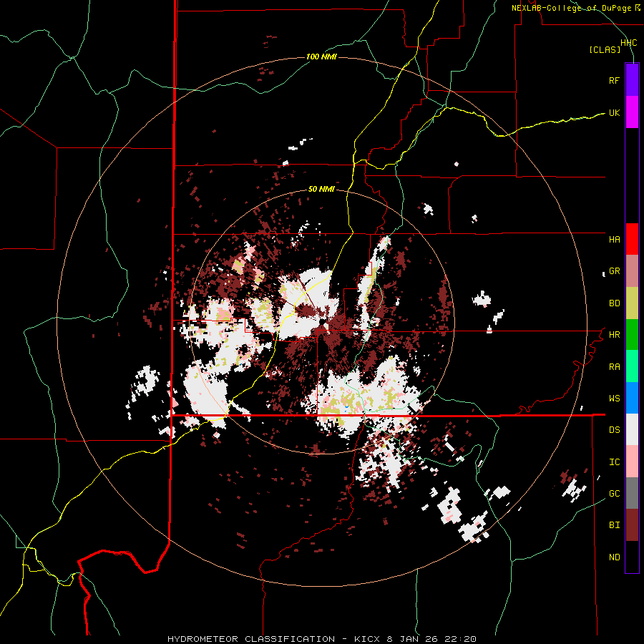Click the WS legend label
This screenshot has width=644, height=644.
(614, 398)
